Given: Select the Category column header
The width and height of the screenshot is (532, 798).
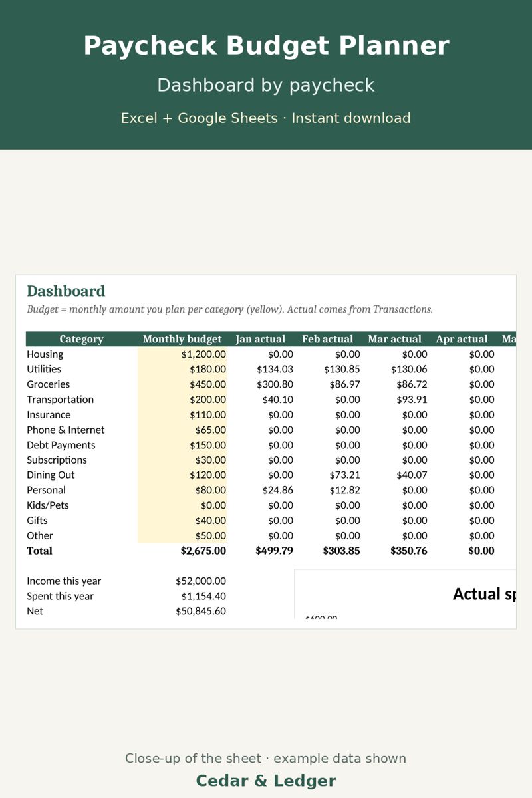Looking at the screenshot, I should pyautogui.click(x=81, y=339).
